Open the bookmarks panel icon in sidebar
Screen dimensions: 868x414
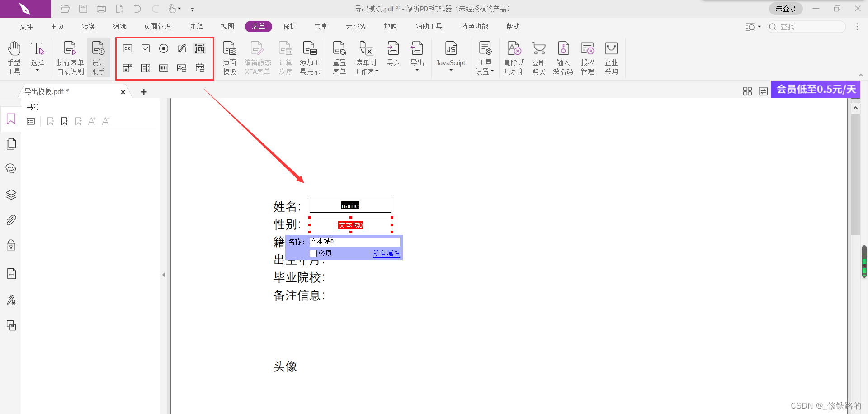pos(11,119)
